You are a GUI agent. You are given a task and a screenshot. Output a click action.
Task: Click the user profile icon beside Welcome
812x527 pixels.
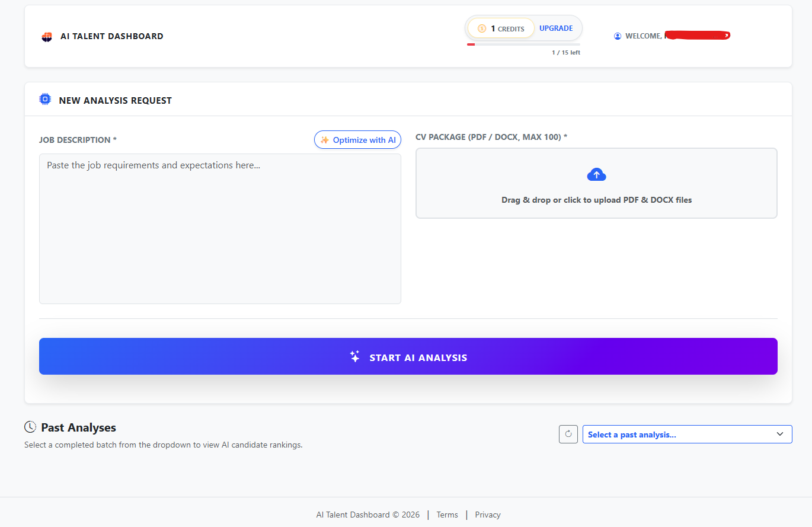(x=618, y=36)
